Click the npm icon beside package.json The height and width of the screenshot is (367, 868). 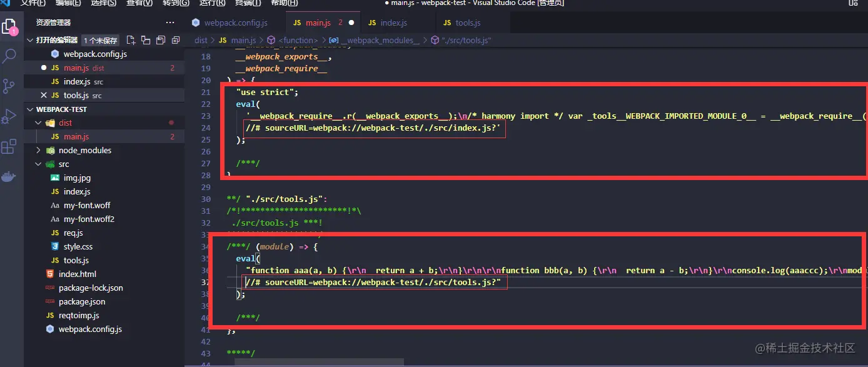50,301
